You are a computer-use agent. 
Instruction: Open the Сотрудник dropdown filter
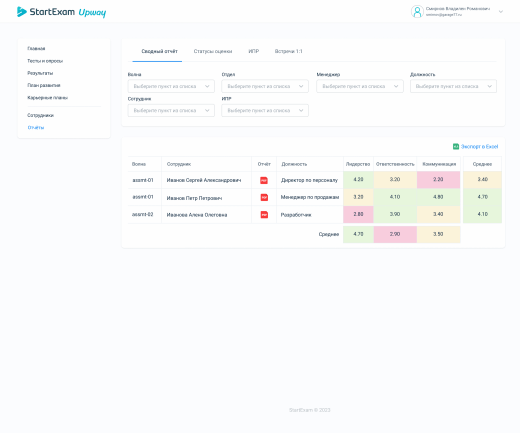pyautogui.click(x=171, y=110)
